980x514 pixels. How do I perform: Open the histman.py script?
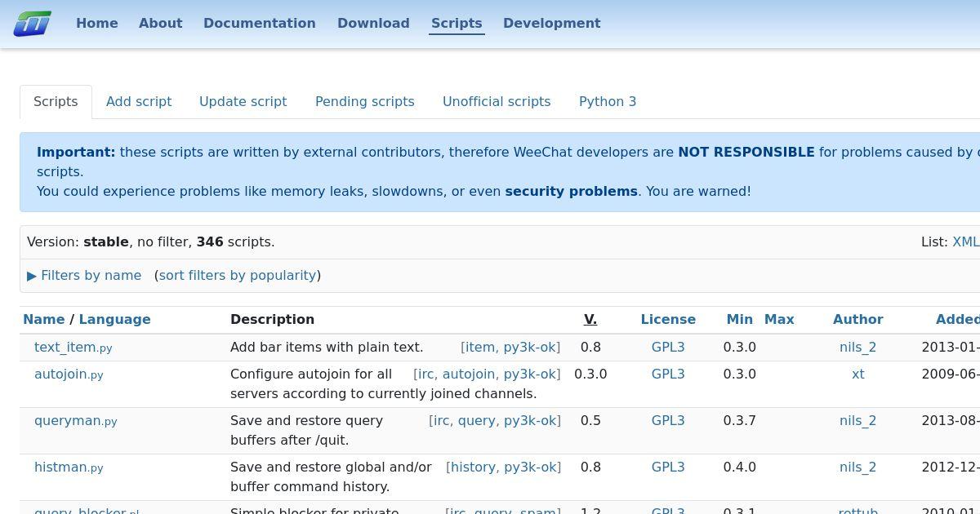tap(69, 467)
